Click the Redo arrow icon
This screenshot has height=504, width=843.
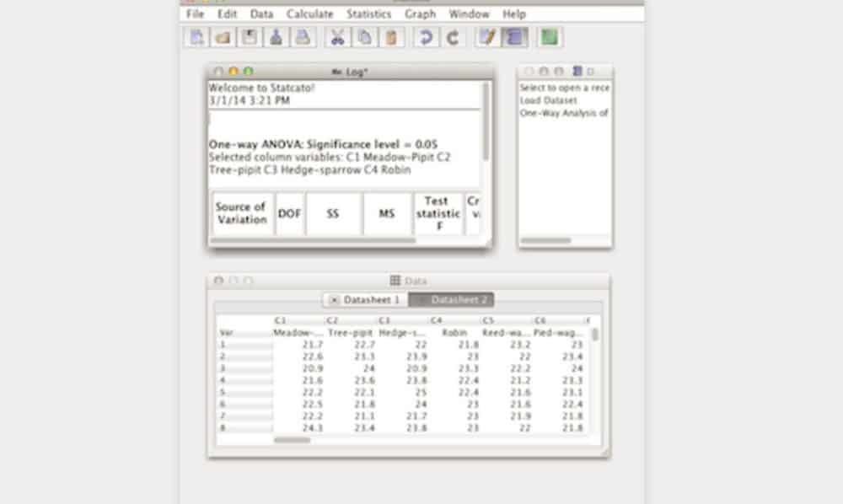click(453, 37)
